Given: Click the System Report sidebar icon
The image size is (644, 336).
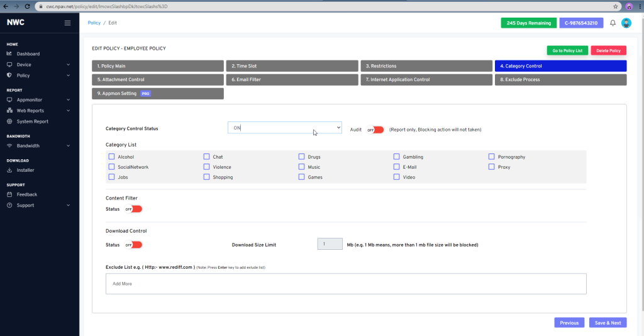Looking at the screenshot, I should pyautogui.click(x=9, y=121).
